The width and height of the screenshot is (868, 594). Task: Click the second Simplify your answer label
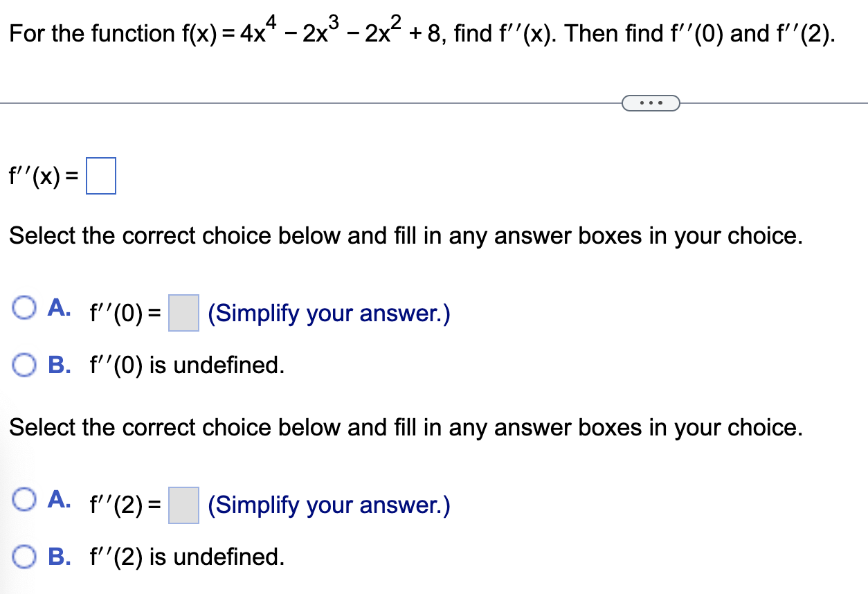point(328,505)
